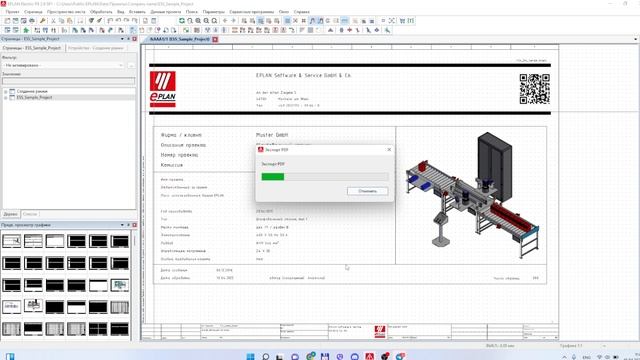
Task: Click the 3D machine image on the title page
Action: (x=472, y=195)
